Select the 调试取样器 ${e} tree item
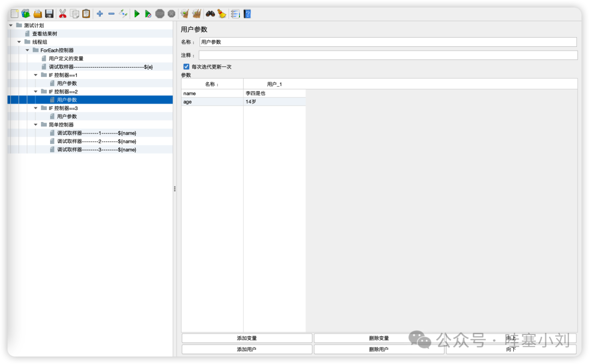Image resolution: width=589 pixels, height=364 pixels. [101, 66]
